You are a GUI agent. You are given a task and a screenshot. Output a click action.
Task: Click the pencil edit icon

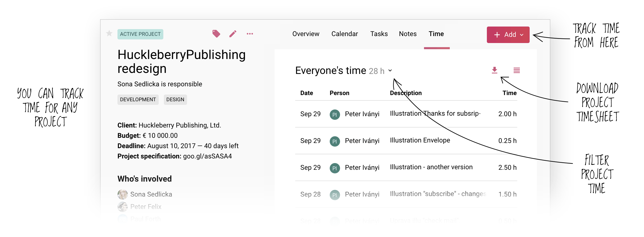233,34
